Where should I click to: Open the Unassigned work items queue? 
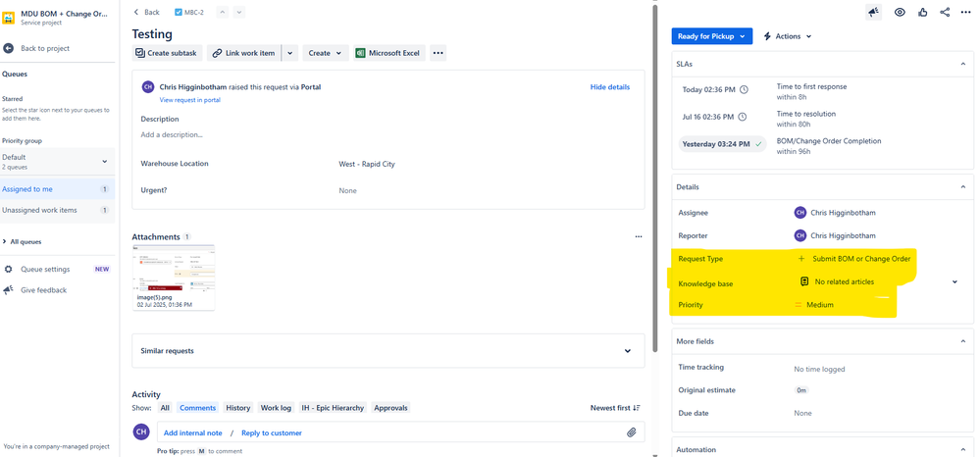[x=57, y=210]
